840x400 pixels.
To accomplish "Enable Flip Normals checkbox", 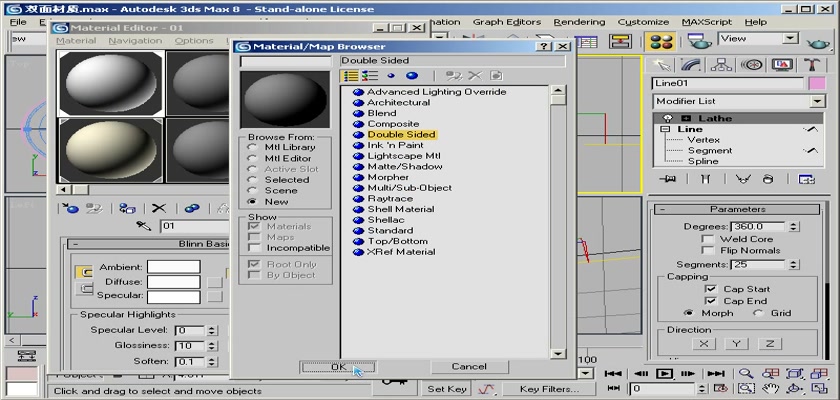I will click(708, 250).
